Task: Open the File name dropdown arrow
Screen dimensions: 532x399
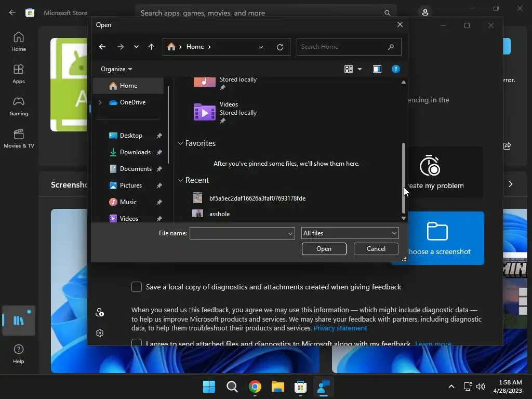Action: pos(290,233)
